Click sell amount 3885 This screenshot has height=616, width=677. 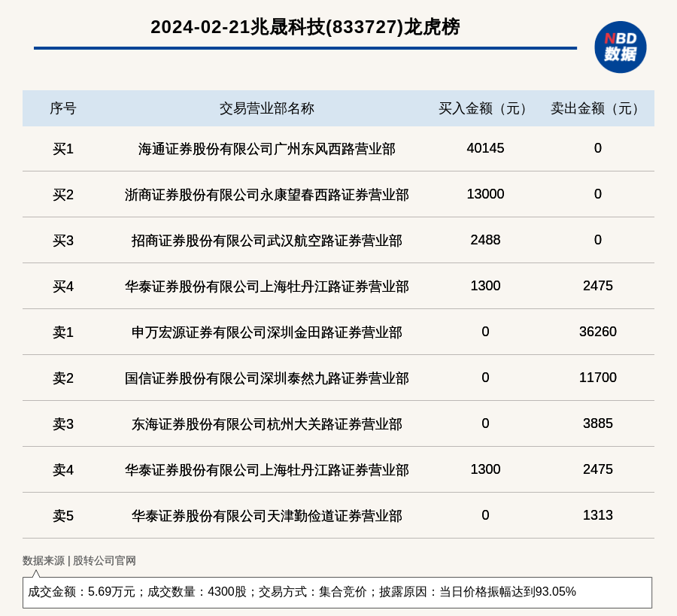coord(597,423)
